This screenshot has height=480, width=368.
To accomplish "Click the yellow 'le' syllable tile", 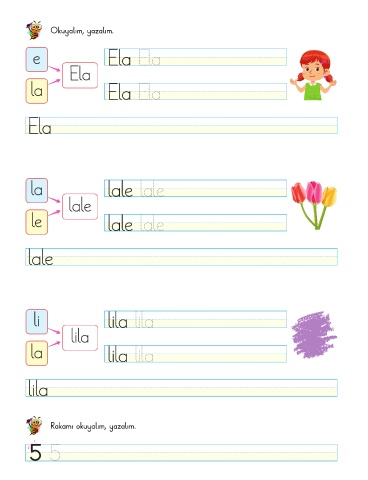I will click(x=37, y=222).
